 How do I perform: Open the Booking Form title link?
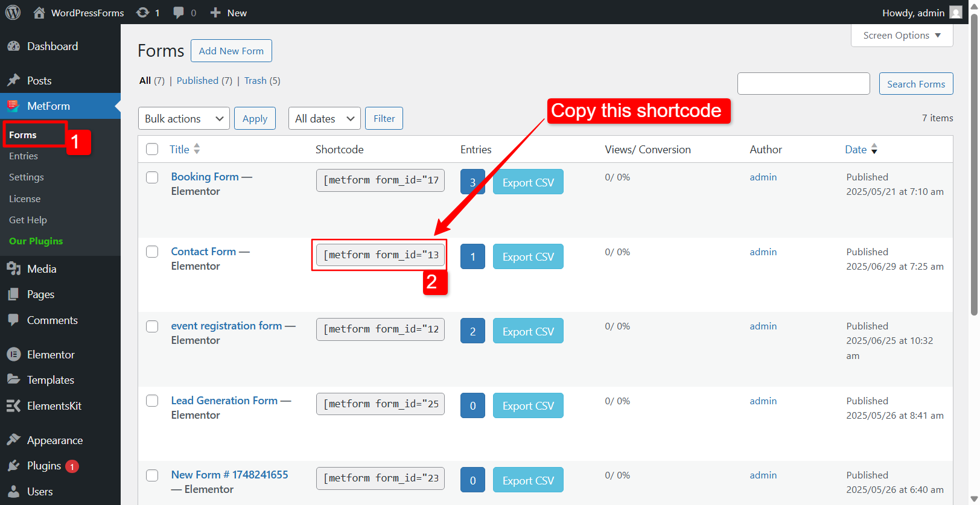point(205,177)
